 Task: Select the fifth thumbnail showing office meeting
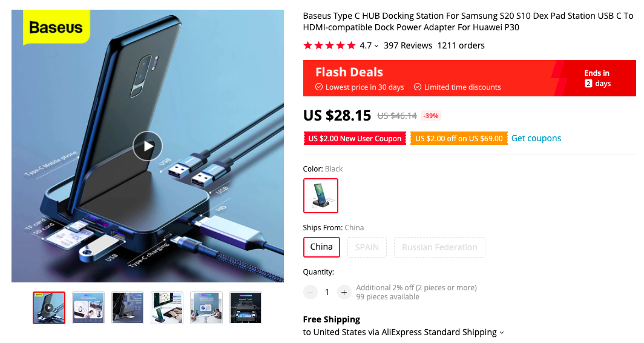tap(206, 308)
